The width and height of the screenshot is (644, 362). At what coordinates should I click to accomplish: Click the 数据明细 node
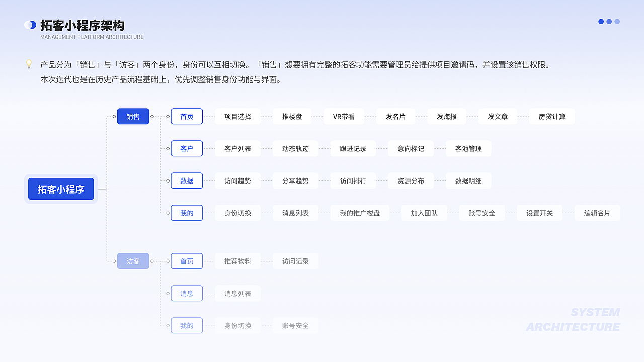click(468, 180)
